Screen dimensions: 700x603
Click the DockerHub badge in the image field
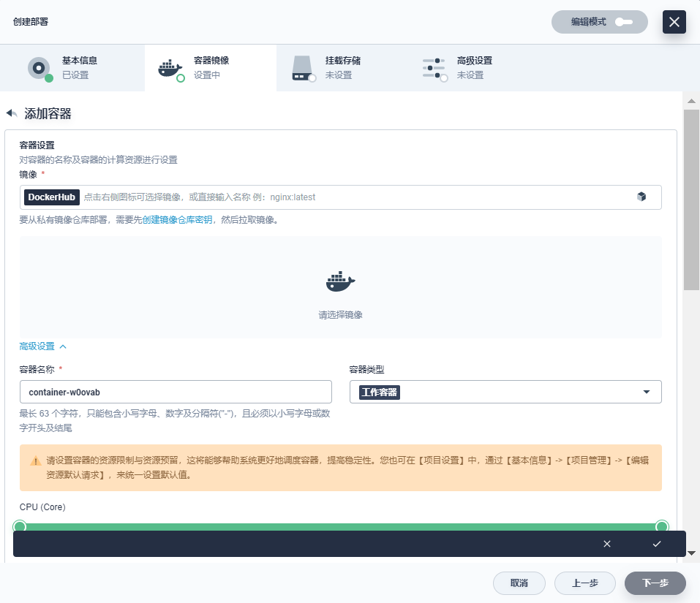51,197
